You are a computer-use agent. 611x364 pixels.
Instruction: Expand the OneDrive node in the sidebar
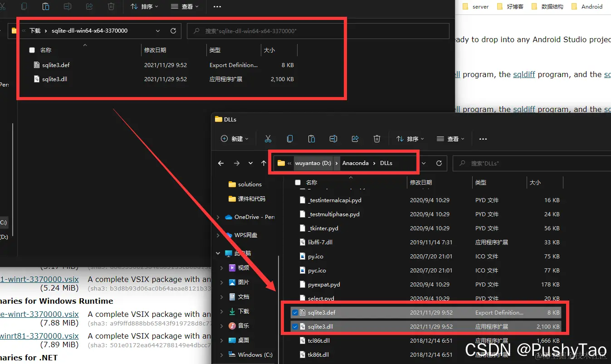pyautogui.click(x=218, y=217)
